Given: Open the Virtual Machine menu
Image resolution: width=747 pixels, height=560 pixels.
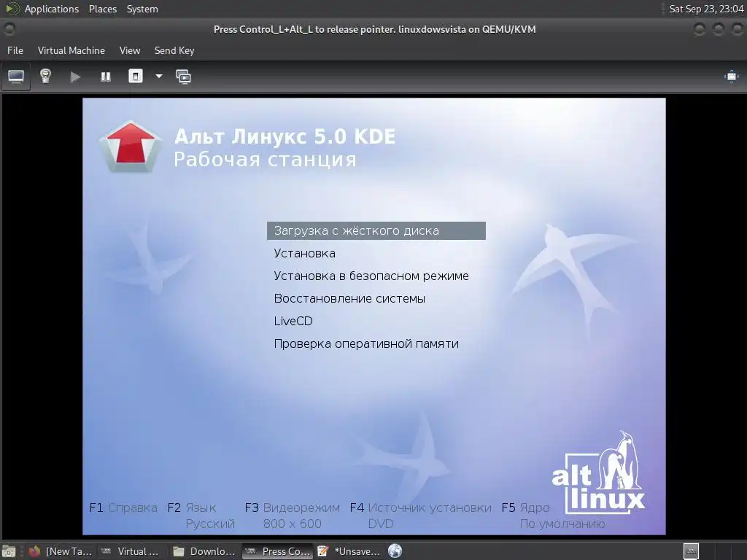Looking at the screenshot, I should (x=71, y=50).
